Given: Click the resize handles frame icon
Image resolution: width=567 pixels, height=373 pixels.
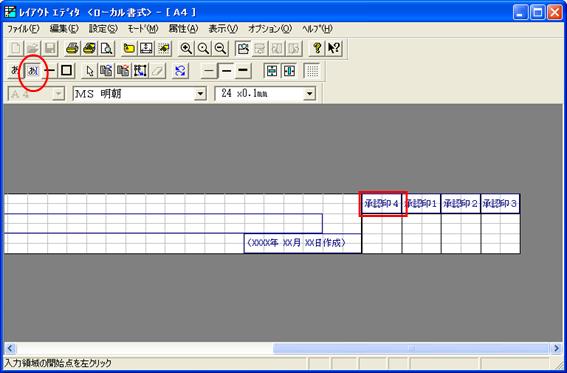Looking at the screenshot, I should coord(140,71).
